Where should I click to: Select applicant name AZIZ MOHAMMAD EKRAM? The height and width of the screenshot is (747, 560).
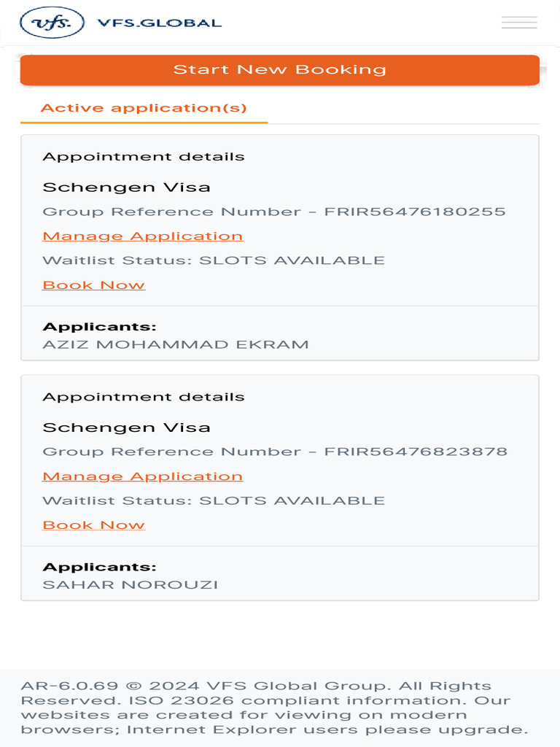point(176,344)
